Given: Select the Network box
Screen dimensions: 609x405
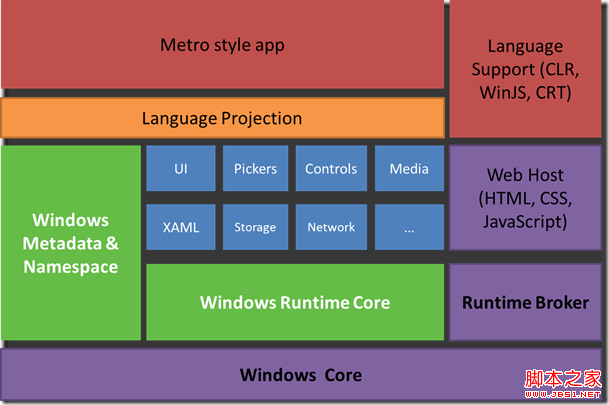Looking at the screenshot, I should click(x=331, y=227).
